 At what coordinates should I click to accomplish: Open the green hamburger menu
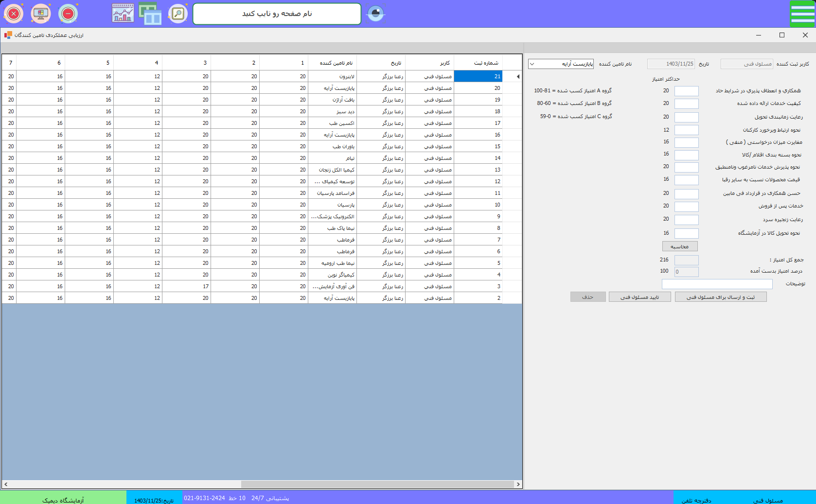802,14
